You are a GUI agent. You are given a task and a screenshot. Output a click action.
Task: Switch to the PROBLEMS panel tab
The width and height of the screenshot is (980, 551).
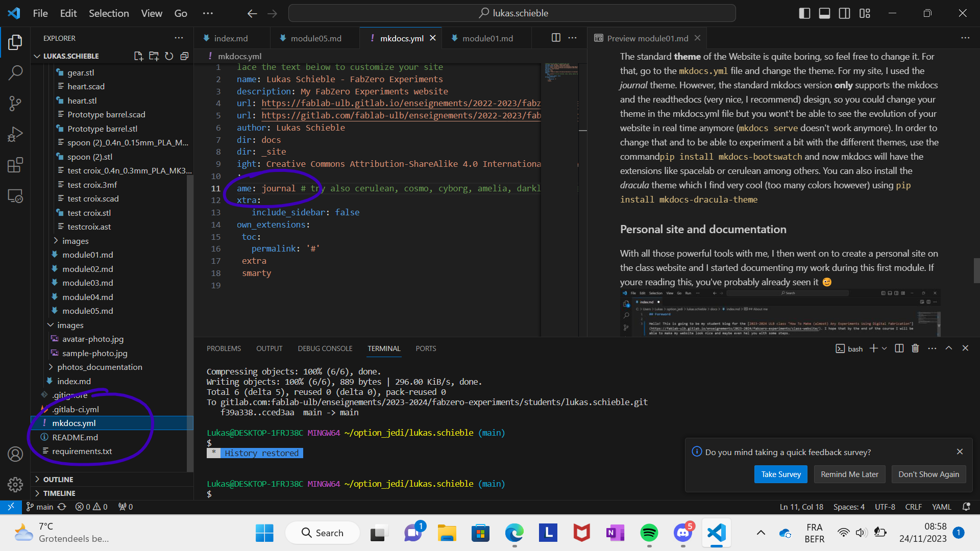click(224, 348)
